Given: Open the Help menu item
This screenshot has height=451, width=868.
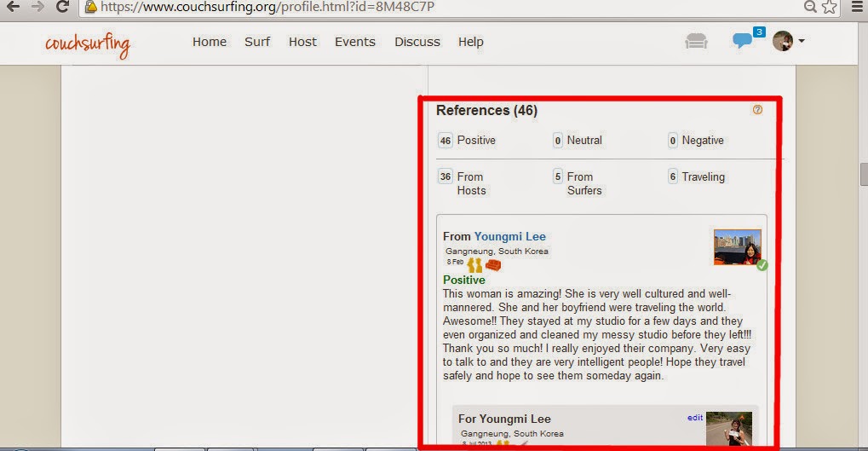Looking at the screenshot, I should click(x=470, y=42).
